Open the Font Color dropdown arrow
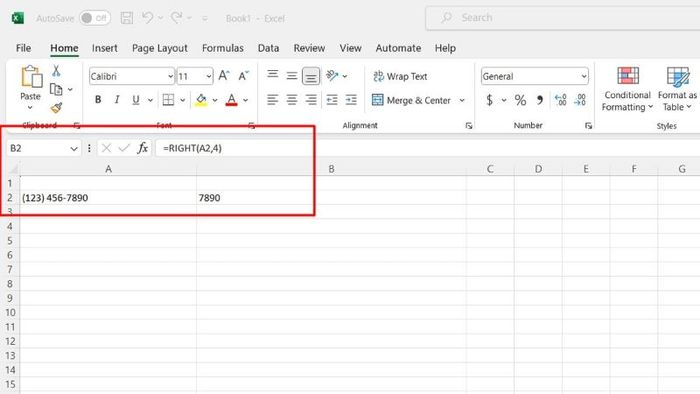The height and width of the screenshot is (394, 700). point(246,100)
